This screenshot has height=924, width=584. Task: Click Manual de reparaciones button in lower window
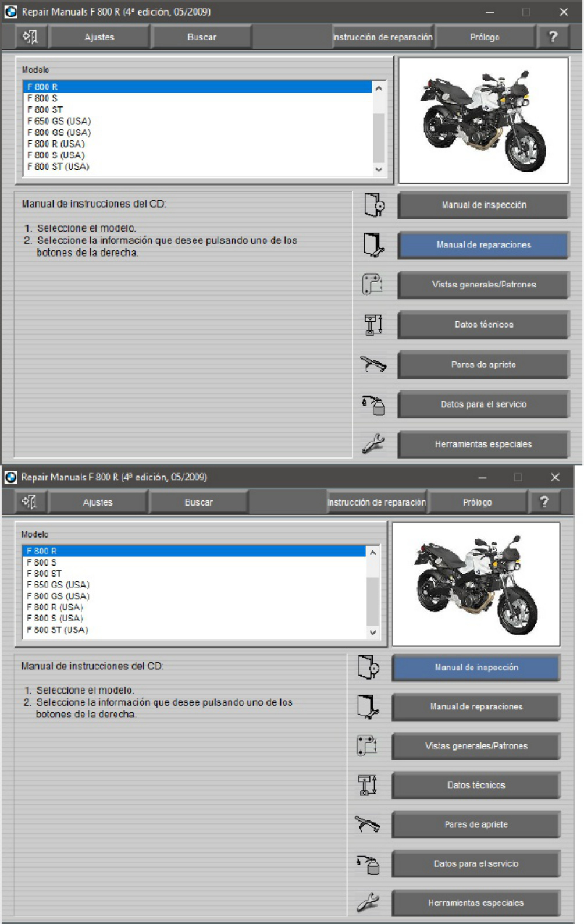[x=476, y=707]
